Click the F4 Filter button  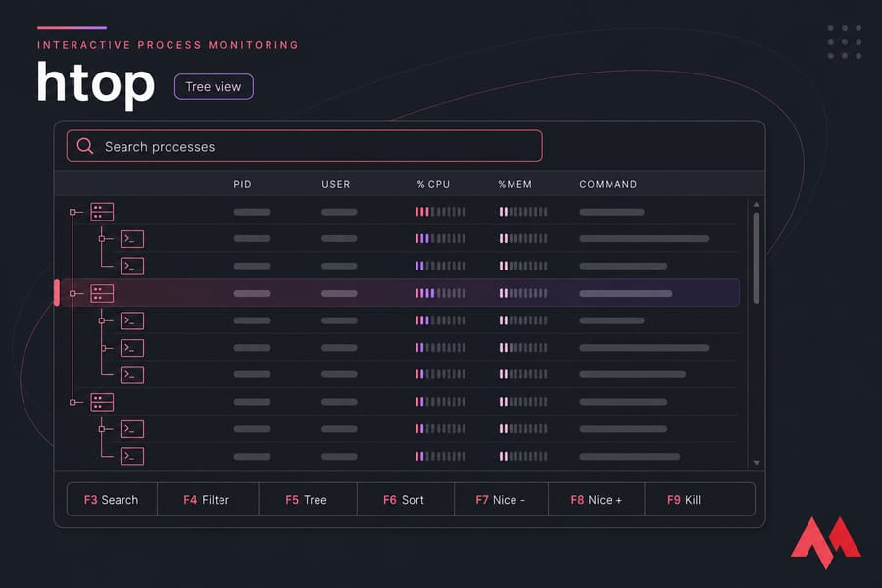click(x=208, y=500)
